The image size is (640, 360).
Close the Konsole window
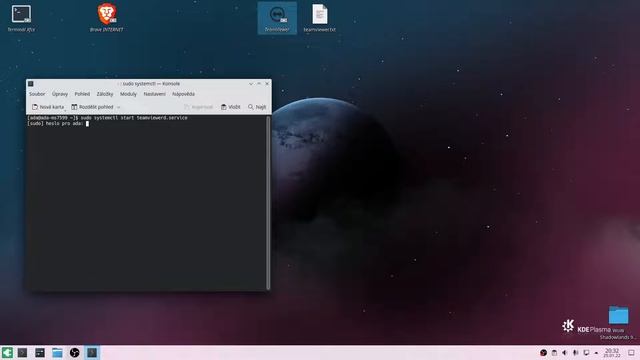[267, 84]
